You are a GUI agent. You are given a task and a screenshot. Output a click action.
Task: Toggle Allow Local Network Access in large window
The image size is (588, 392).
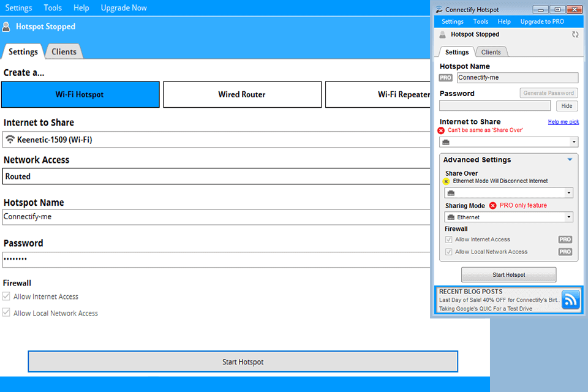click(x=6, y=312)
